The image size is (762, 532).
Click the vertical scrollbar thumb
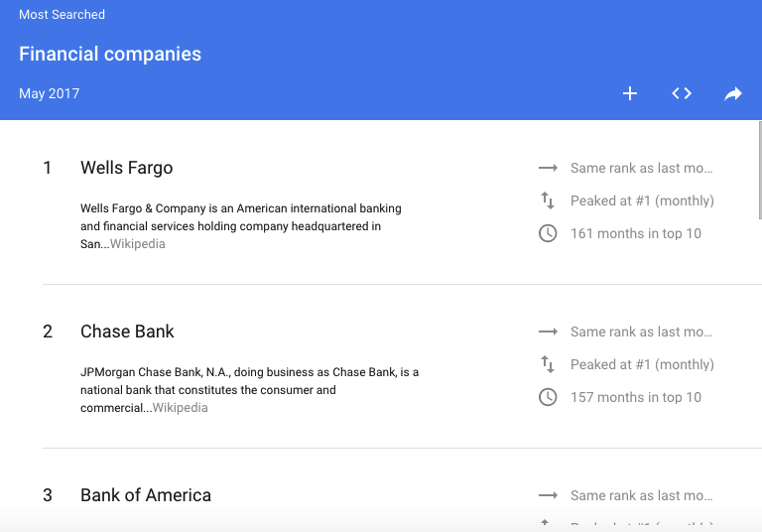click(x=760, y=170)
